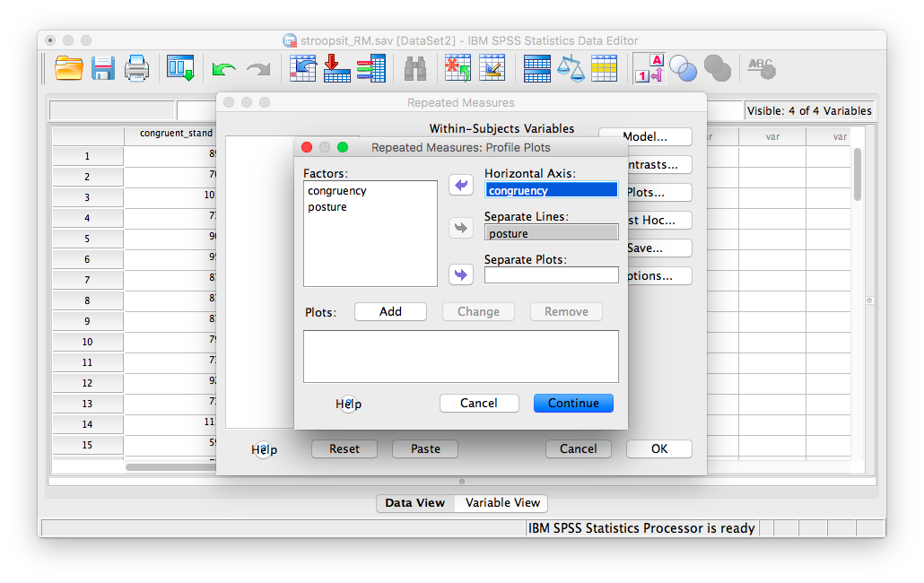Open the Variables info toolbar icon
Screen dimensions: 924x583
[x=371, y=68]
